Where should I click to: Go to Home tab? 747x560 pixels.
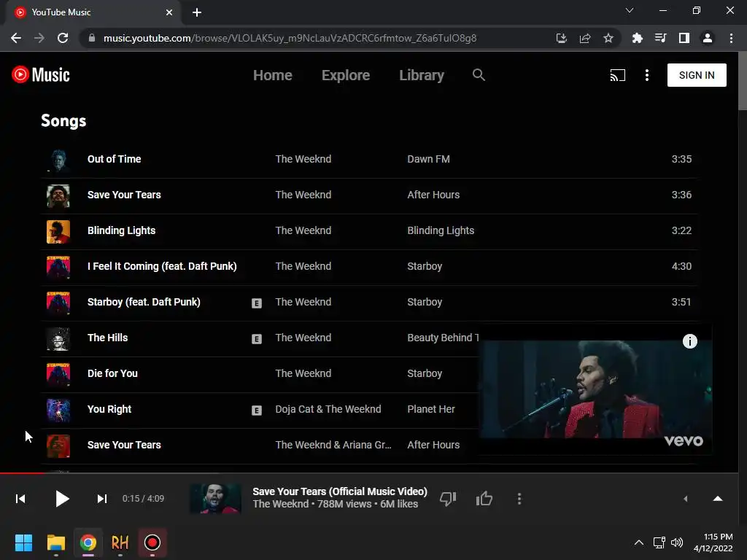click(x=273, y=75)
